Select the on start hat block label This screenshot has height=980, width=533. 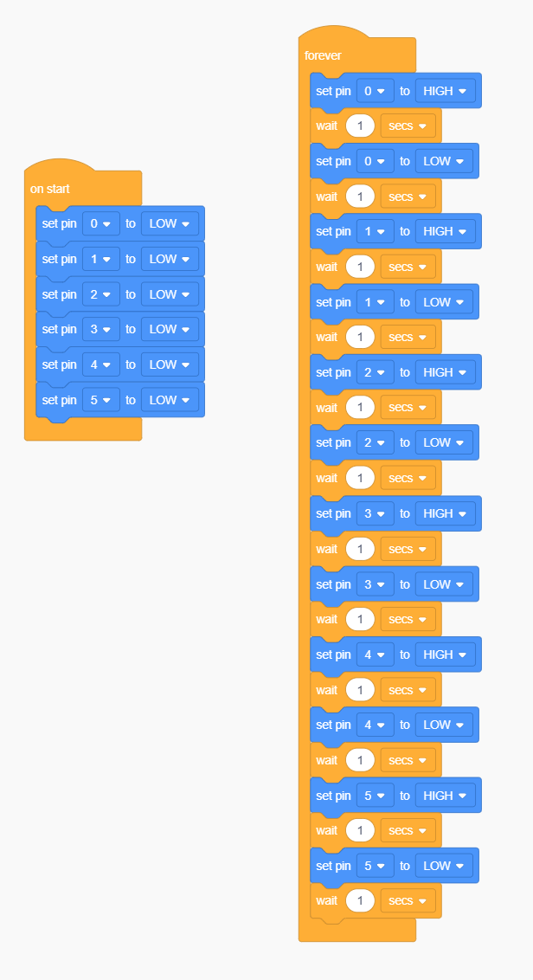pos(50,189)
